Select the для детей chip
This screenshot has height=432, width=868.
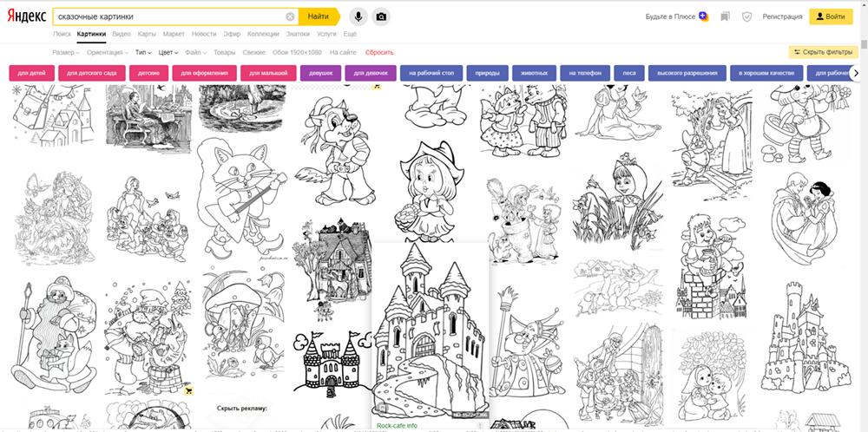31,73
